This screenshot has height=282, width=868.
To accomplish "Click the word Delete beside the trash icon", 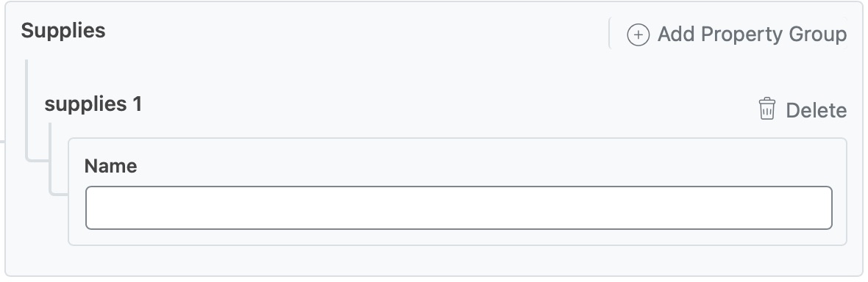I will 816,111.
